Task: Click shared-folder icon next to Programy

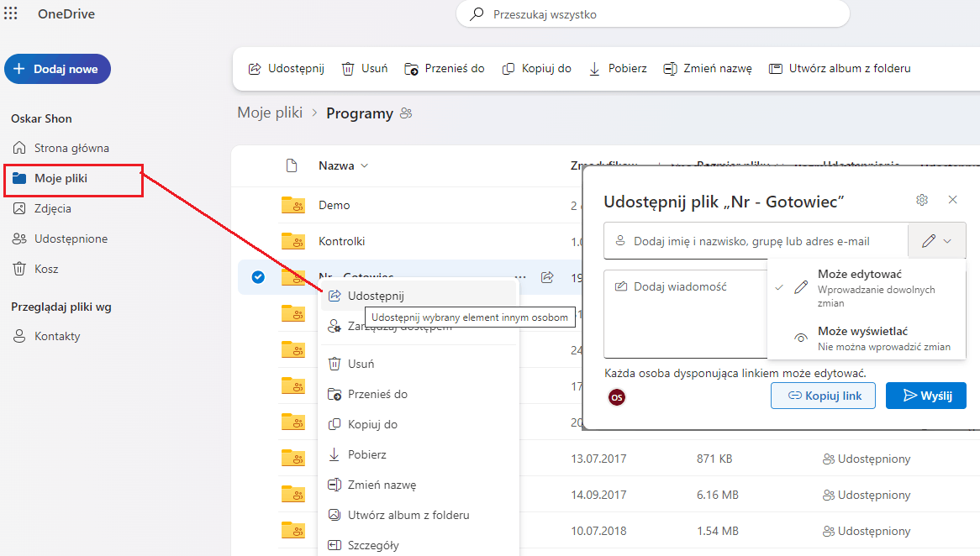Action: pyautogui.click(x=406, y=113)
